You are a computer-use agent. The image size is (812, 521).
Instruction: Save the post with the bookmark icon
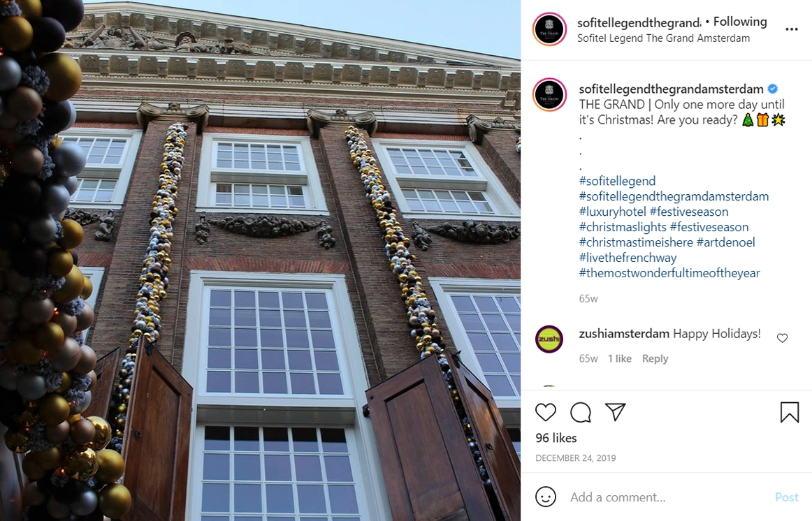(789, 412)
